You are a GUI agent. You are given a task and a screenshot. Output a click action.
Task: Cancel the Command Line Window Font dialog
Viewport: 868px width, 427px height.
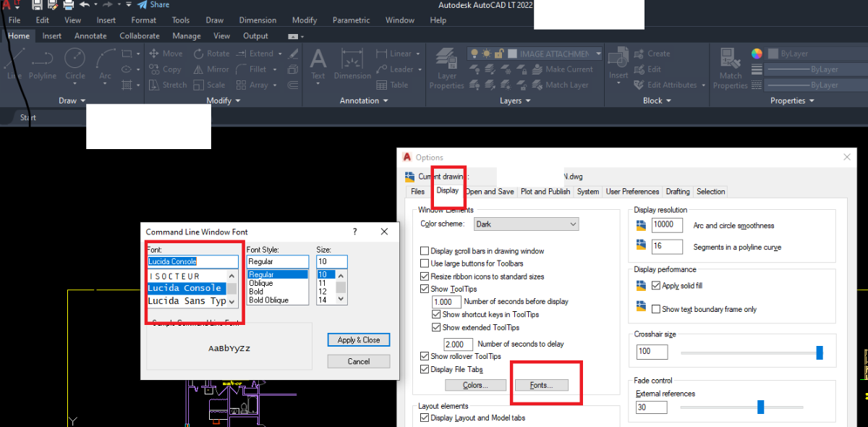359,361
